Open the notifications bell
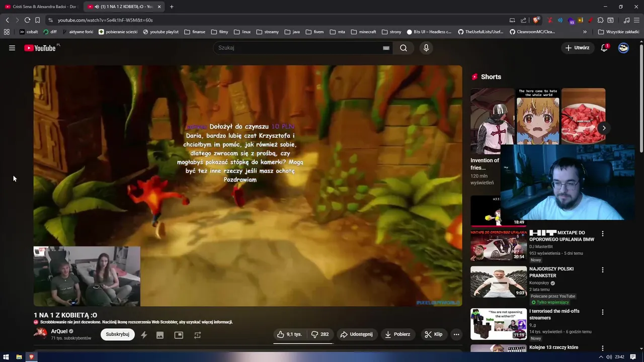 pyautogui.click(x=604, y=48)
